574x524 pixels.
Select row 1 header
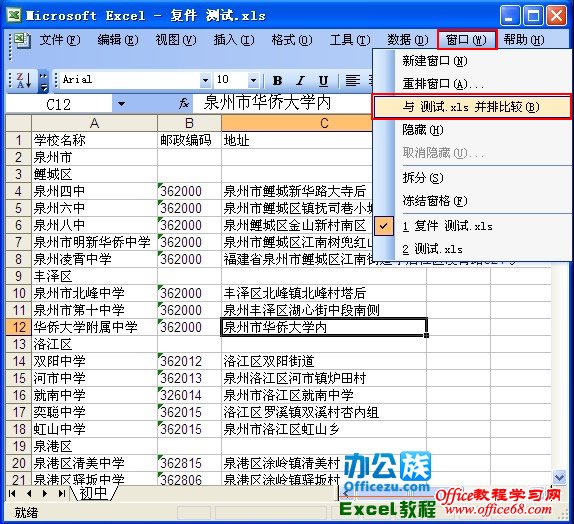point(19,140)
